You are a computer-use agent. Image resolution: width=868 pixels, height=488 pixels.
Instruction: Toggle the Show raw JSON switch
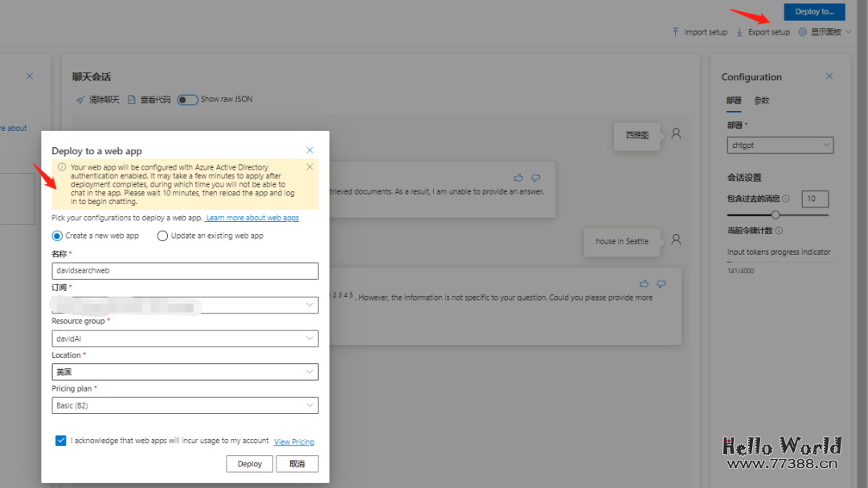tap(187, 100)
